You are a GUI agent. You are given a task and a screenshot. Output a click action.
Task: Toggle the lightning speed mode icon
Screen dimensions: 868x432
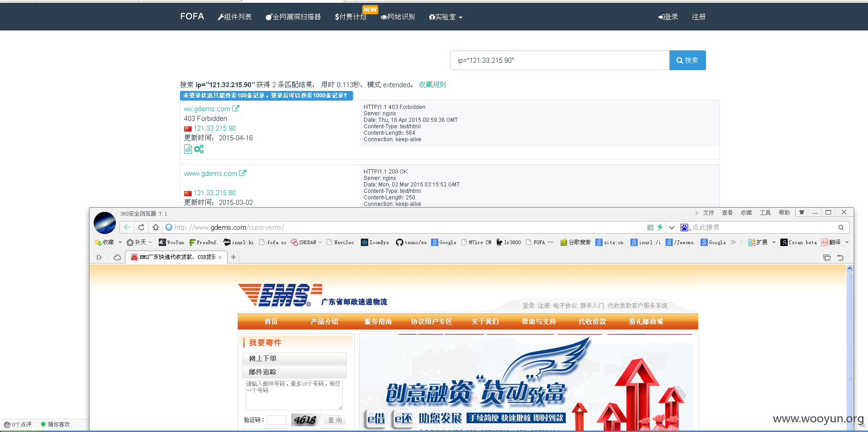[x=660, y=227]
